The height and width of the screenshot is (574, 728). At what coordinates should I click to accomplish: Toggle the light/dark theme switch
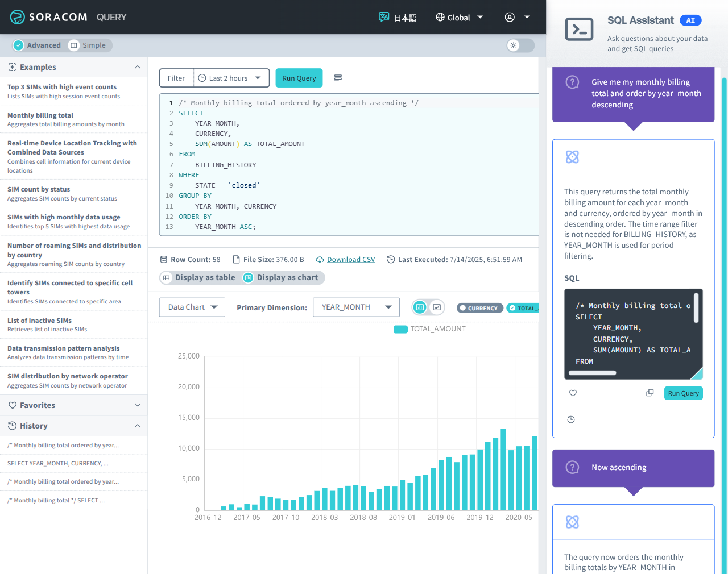520,45
